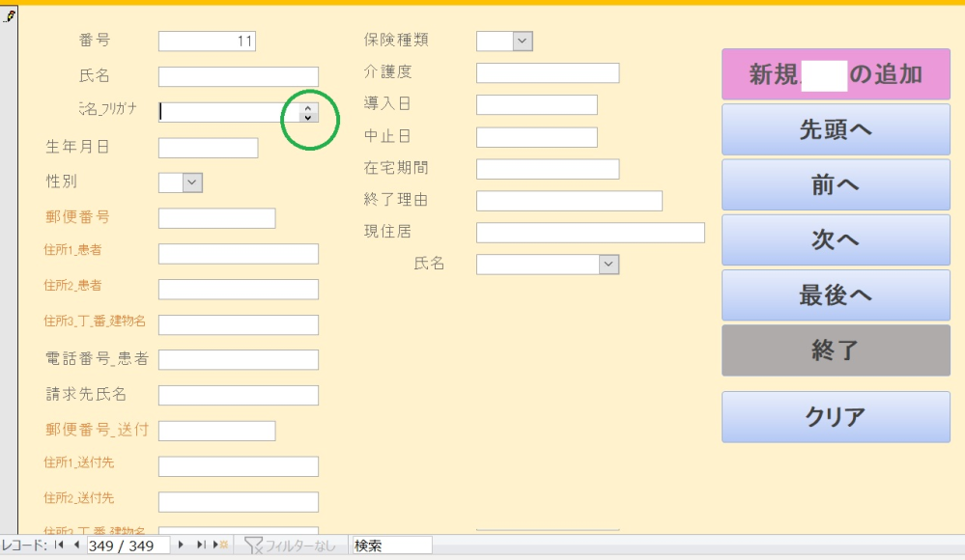Click the 最後へ button
This screenshot has width=965, height=560.
click(x=836, y=295)
